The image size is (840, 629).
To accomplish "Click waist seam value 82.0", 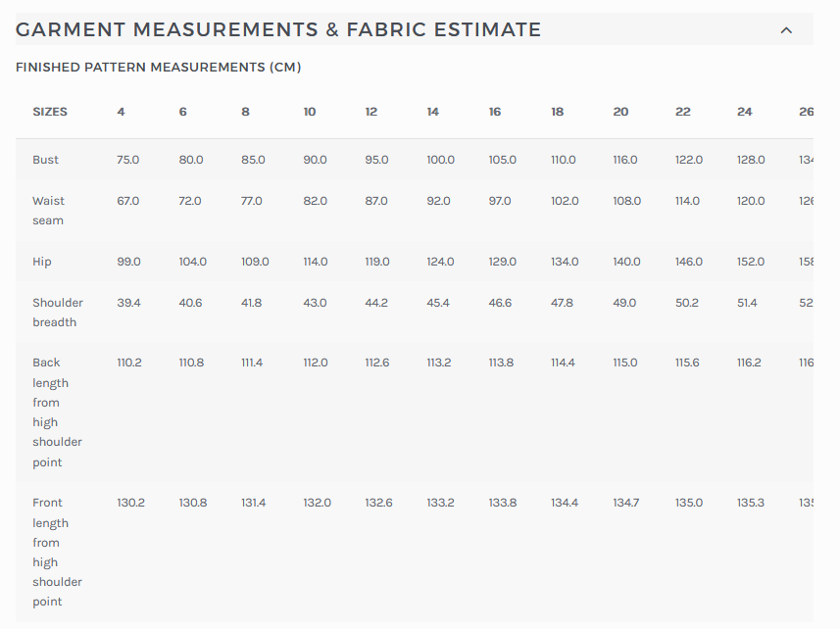I will point(316,201).
